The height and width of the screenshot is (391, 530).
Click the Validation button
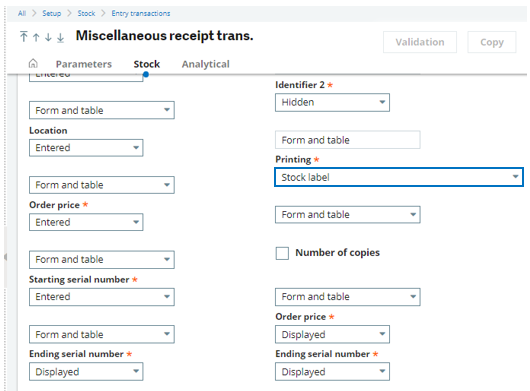420,42
